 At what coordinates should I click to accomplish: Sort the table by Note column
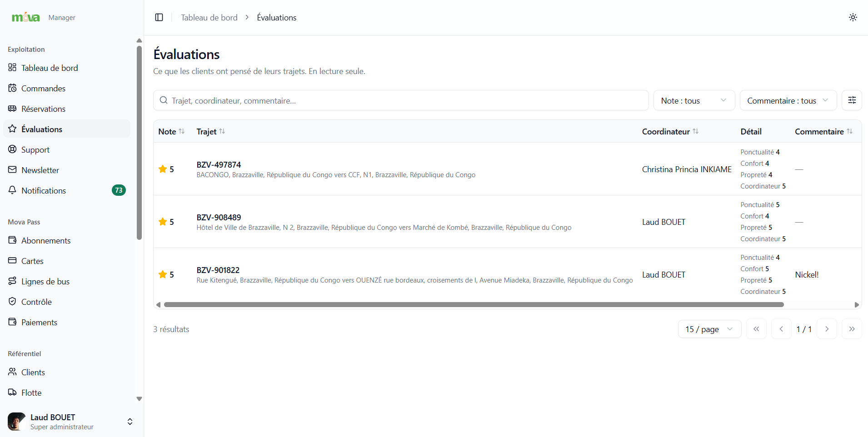pos(171,131)
